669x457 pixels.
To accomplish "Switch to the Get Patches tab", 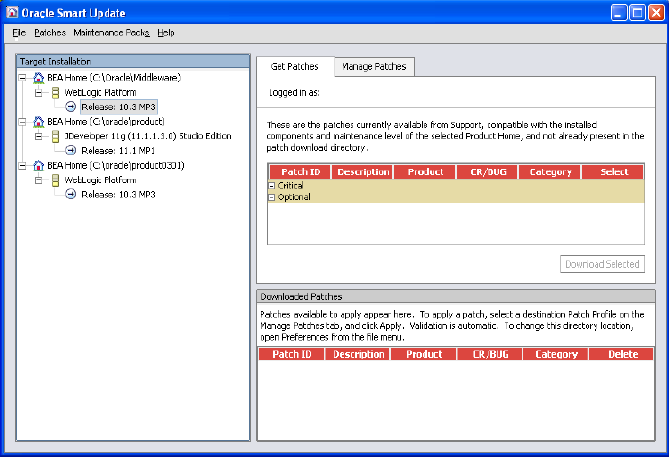I will pos(295,67).
